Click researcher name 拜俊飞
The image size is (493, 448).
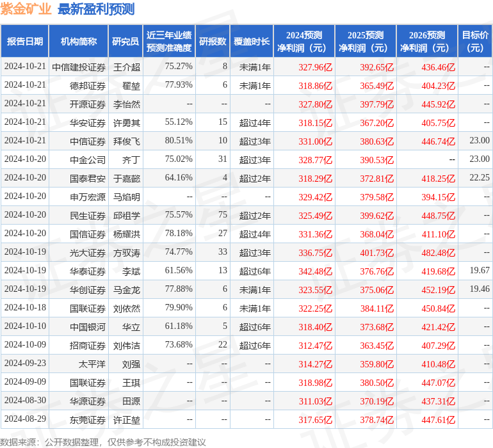pos(127,141)
